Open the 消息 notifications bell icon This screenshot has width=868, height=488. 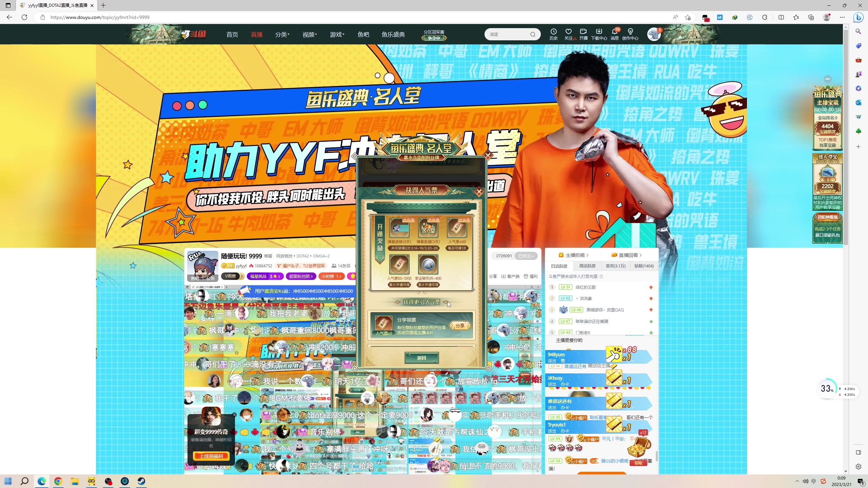tap(614, 32)
